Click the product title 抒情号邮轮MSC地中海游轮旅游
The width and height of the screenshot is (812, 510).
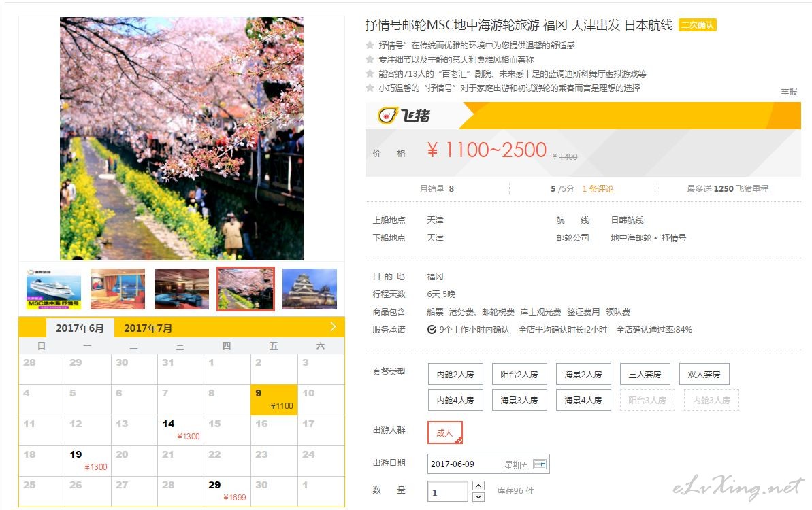(x=452, y=25)
